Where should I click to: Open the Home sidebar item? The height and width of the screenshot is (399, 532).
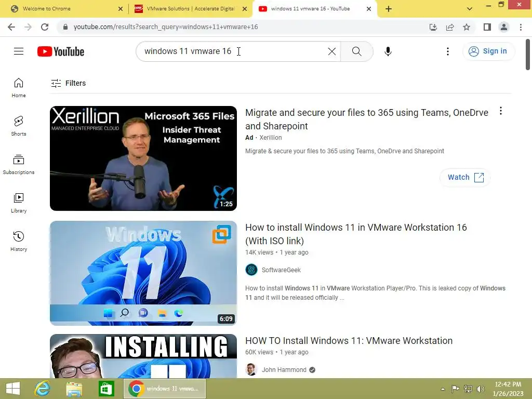19,88
